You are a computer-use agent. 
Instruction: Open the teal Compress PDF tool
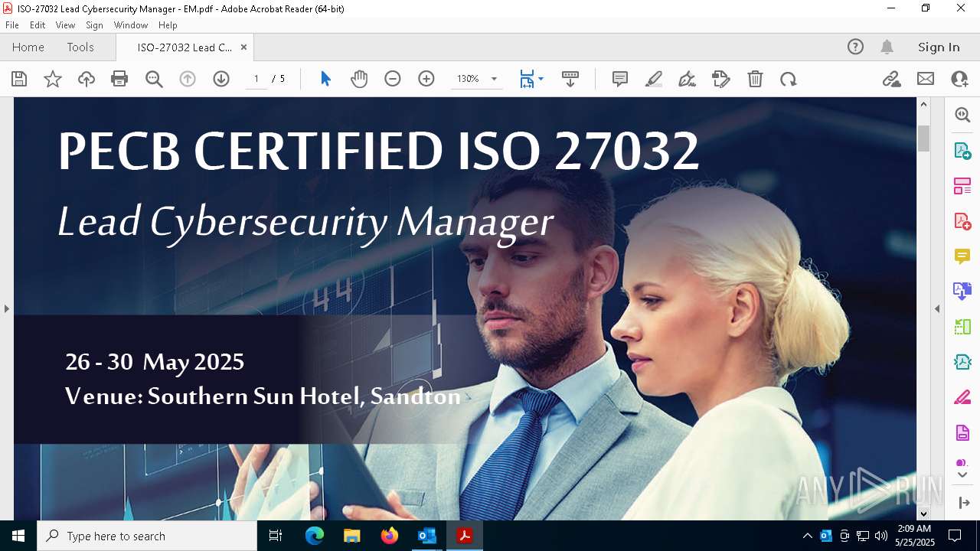click(x=962, y=362)
